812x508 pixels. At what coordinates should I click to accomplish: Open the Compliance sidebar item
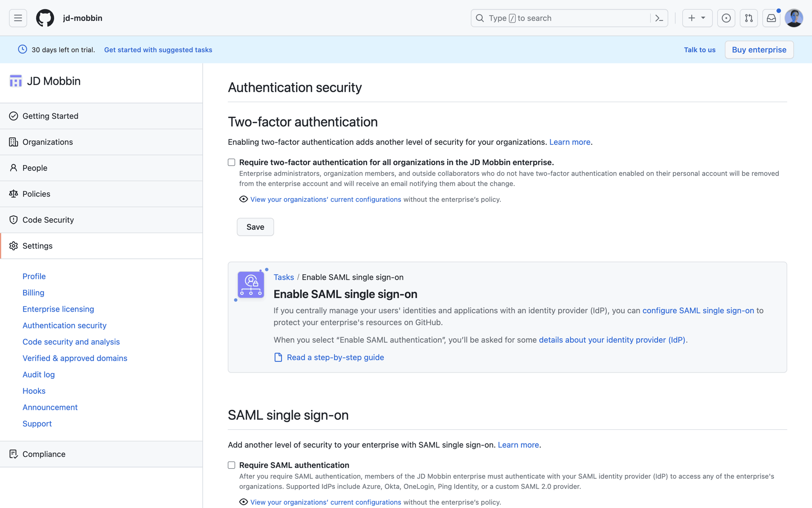pos(101,454)
